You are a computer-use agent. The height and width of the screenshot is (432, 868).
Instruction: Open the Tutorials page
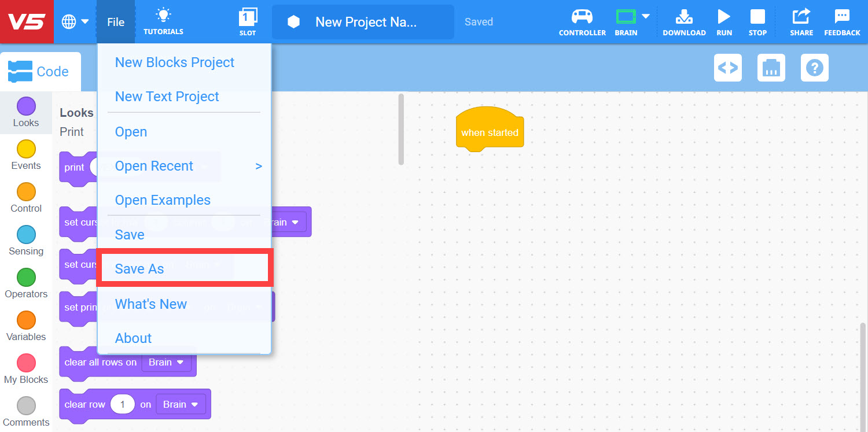(163, 21)
